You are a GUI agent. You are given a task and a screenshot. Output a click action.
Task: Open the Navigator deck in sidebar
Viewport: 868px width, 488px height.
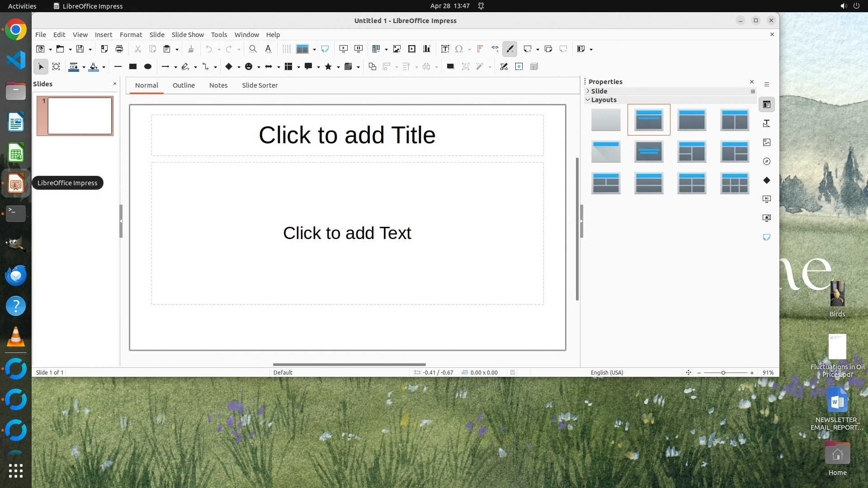point(766,161)
